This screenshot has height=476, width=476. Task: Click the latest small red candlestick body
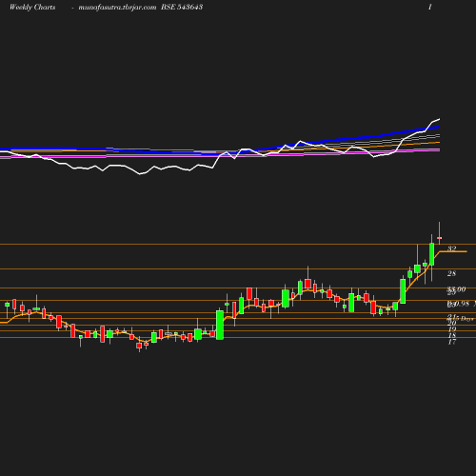click(440, 238)
